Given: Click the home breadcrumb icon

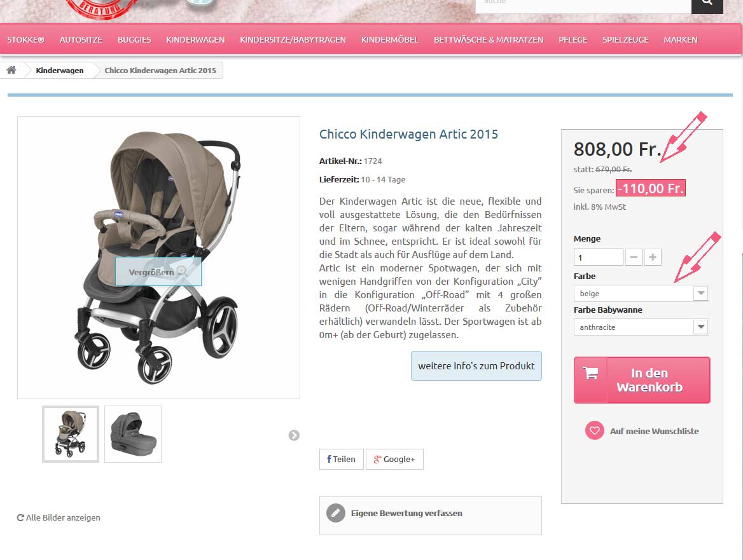Looking at the screenshot, I should click(x=11, y=70).
